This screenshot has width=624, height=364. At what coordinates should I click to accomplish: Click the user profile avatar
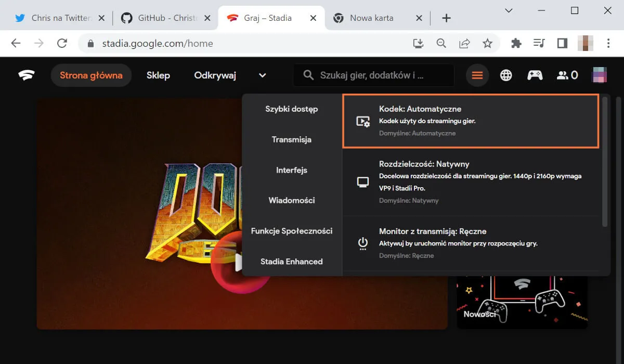point(600,75)
